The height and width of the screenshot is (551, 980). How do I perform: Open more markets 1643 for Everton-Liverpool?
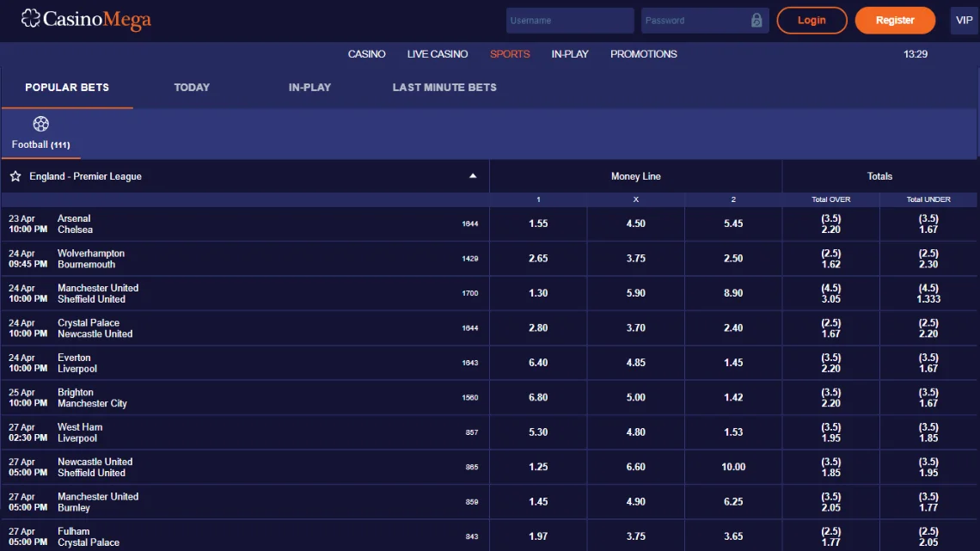470,363
